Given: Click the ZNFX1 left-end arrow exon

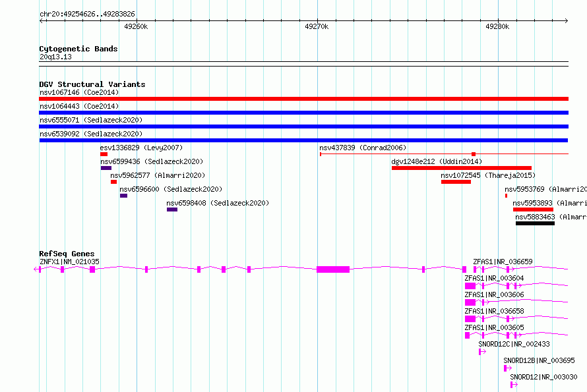Looking at the screenshot, I should click(38, 269).
